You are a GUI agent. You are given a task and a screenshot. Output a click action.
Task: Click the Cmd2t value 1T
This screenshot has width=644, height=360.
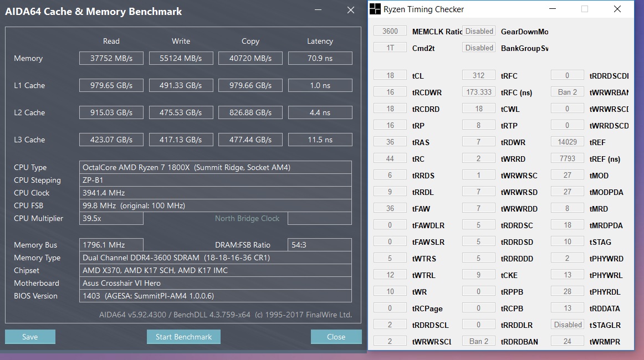(x=390, y=48)
